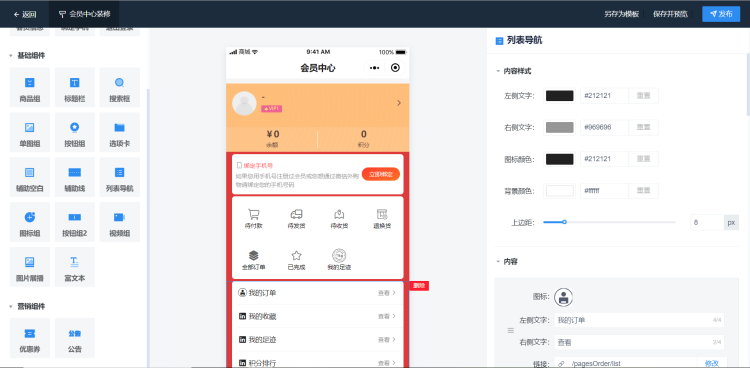Add the 辅助线 component
Viewport: 750px width, 368px height.
[x=75, y=177]
